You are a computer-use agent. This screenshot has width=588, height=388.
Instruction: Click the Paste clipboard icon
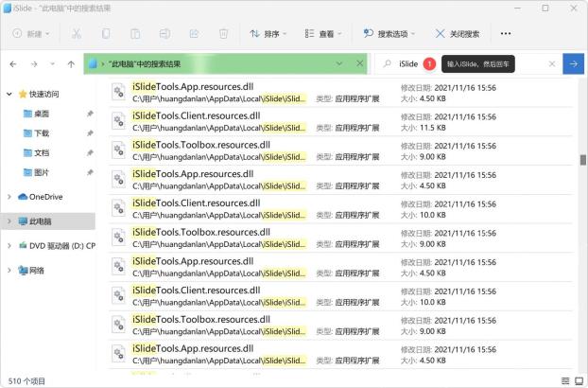tap(135, 34)
